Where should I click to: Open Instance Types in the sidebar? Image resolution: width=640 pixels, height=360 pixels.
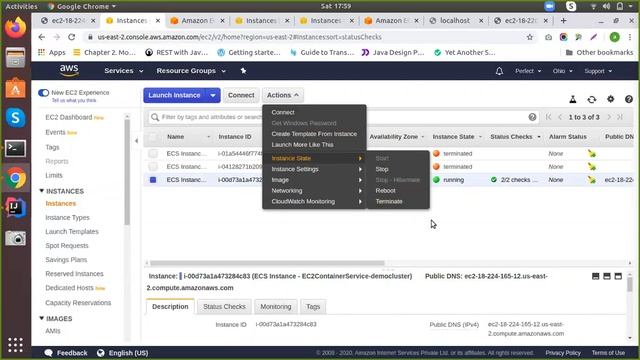tap(67, 218)
